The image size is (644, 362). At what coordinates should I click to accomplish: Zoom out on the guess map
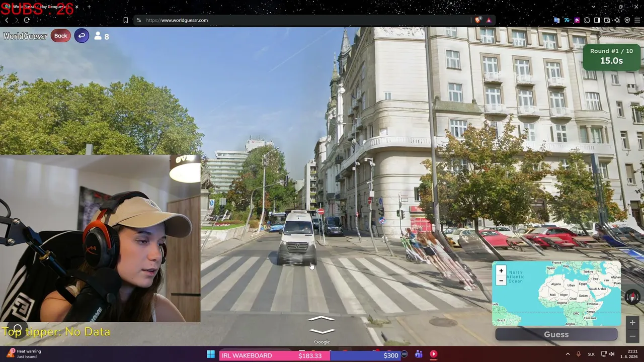[501, 281]
